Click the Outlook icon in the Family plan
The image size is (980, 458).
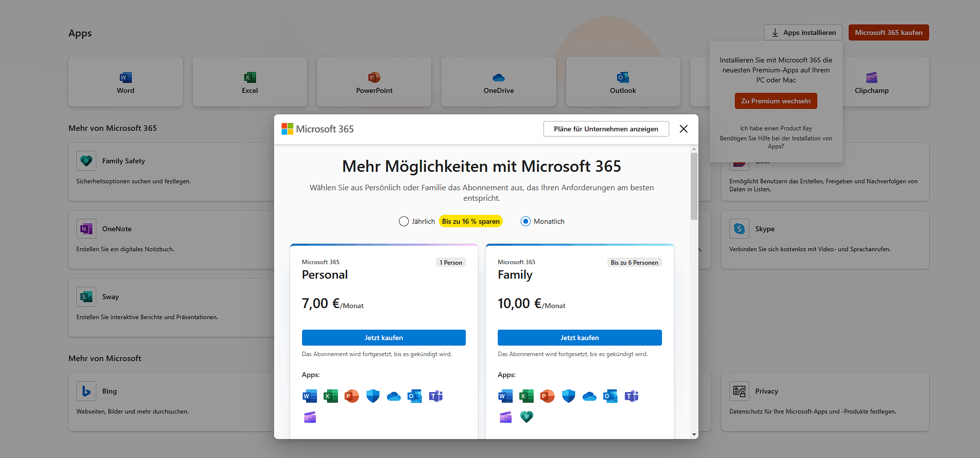click(610, 396)
